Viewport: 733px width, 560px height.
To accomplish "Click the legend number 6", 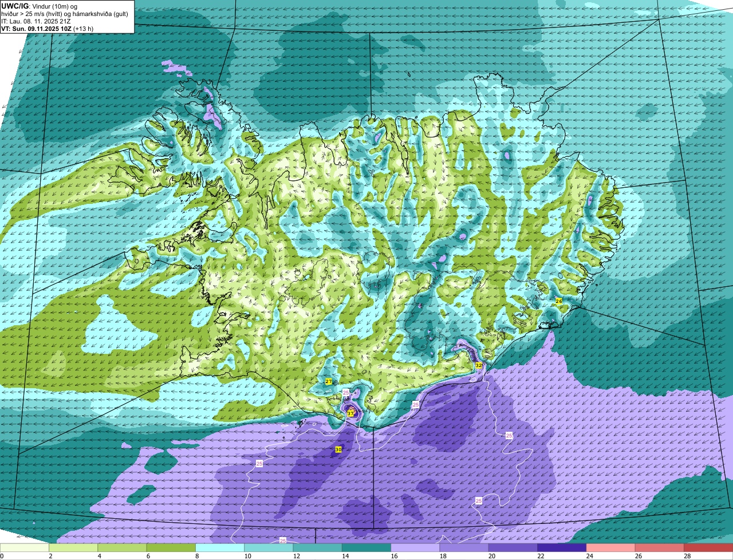I will [148, 556].
